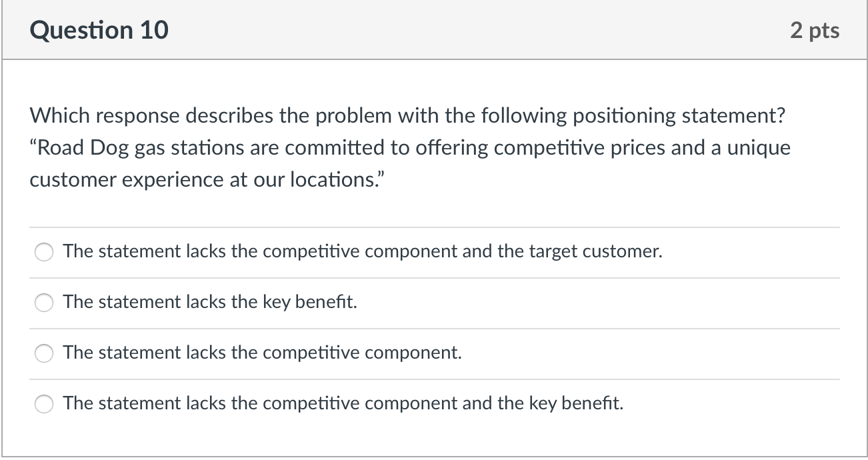Select radio button for competitive component and target customer
Screen dimensions: 868x460
coord(45,252)
